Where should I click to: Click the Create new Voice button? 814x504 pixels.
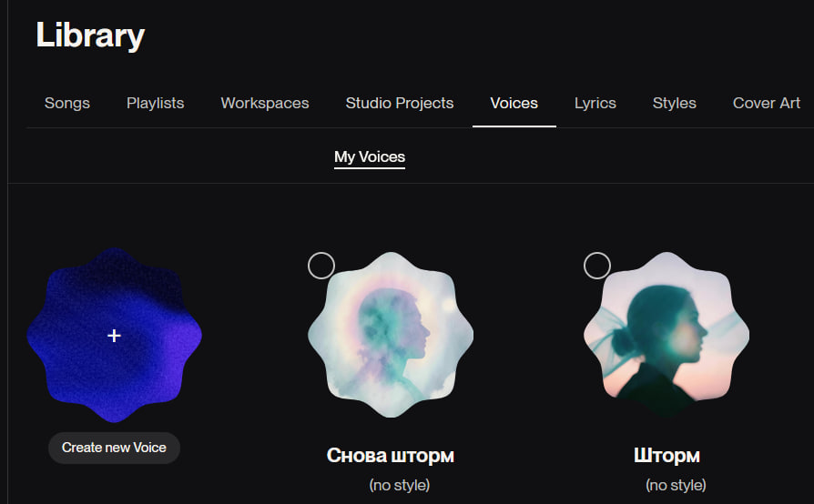point(114,448)
